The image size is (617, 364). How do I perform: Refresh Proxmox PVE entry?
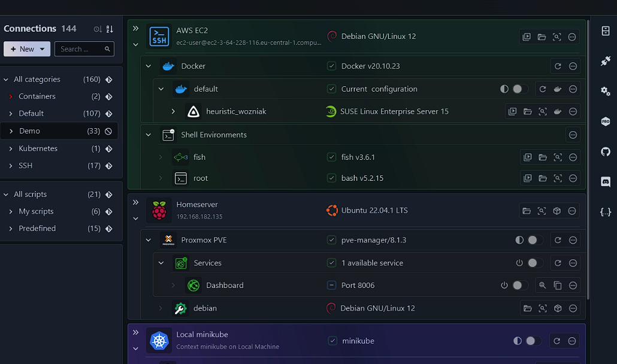pos(558,240)
